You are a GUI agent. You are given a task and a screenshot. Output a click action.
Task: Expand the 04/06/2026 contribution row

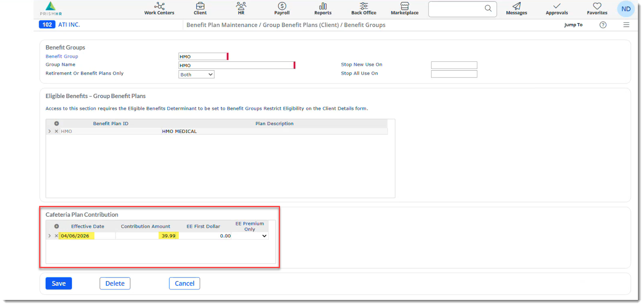click(x=50, y=236)
